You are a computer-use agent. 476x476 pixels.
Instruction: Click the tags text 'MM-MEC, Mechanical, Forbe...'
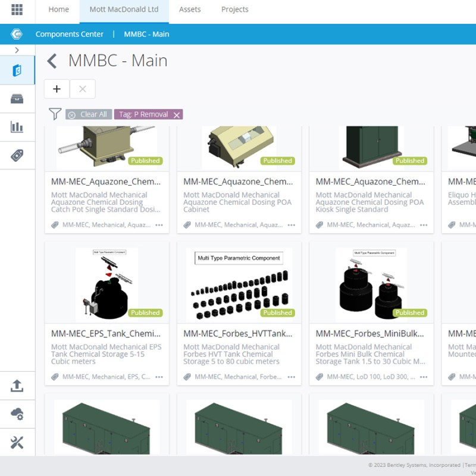click(238, 377)
